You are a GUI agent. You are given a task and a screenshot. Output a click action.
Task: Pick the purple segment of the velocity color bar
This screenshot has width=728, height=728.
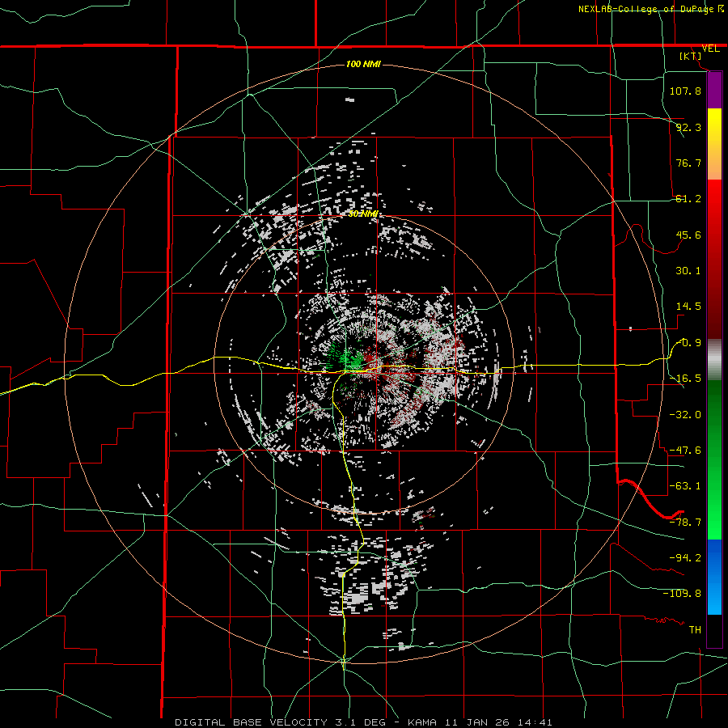[714, 91]
